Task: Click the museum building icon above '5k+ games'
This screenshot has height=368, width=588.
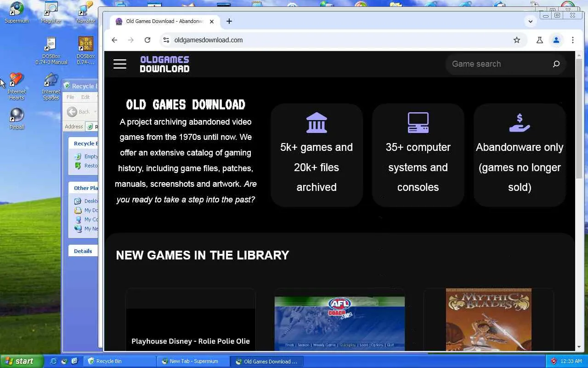Action: coord(317,123)
